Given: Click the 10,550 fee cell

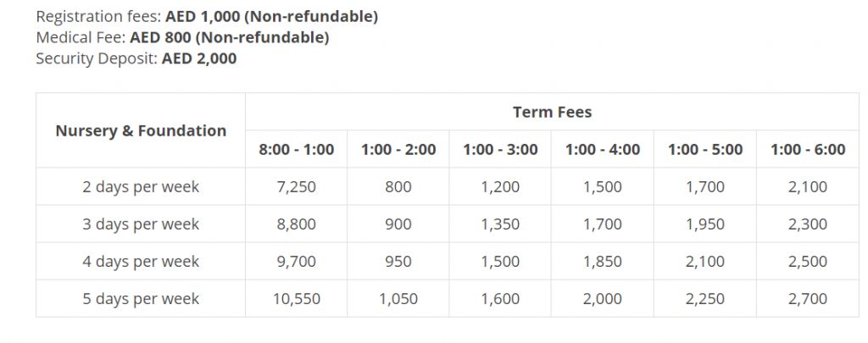Looking at the screenshot, I should click(297, 299).
